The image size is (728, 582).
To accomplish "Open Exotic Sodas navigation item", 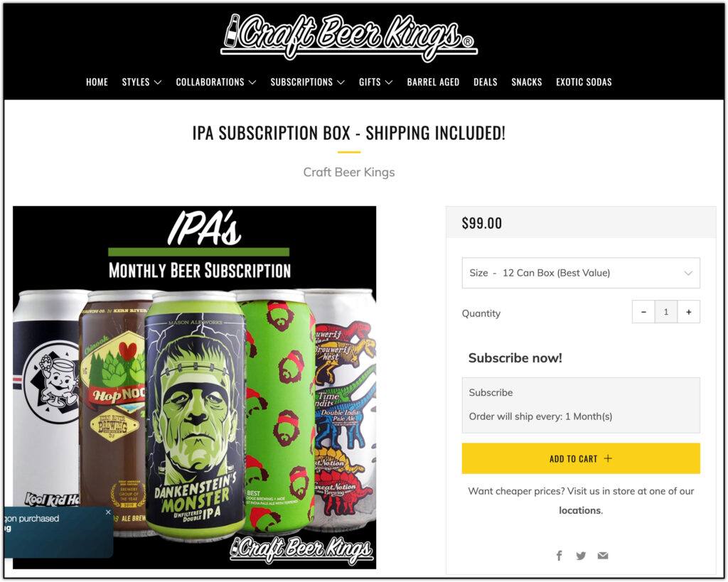I will pyautogui.click(x=584, y=82).
